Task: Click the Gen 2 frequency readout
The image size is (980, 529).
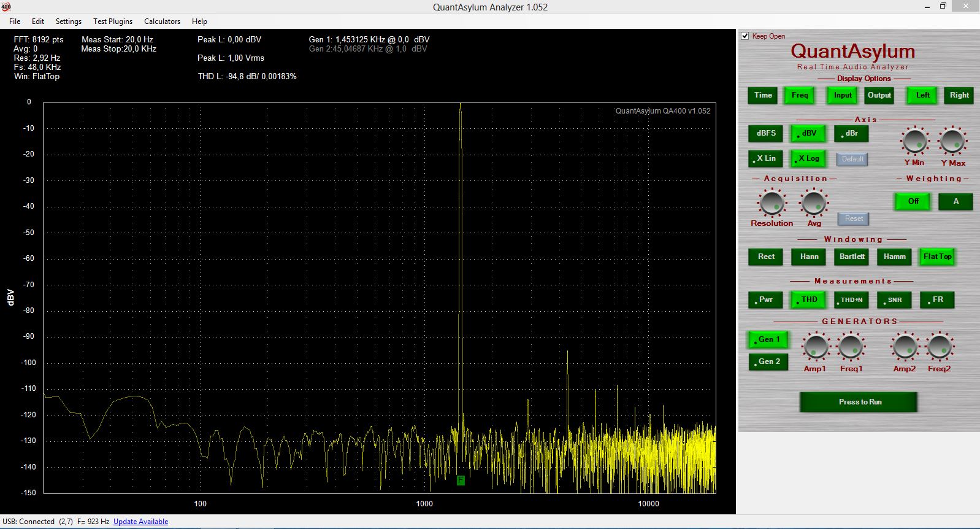Action: click(368, 48)
